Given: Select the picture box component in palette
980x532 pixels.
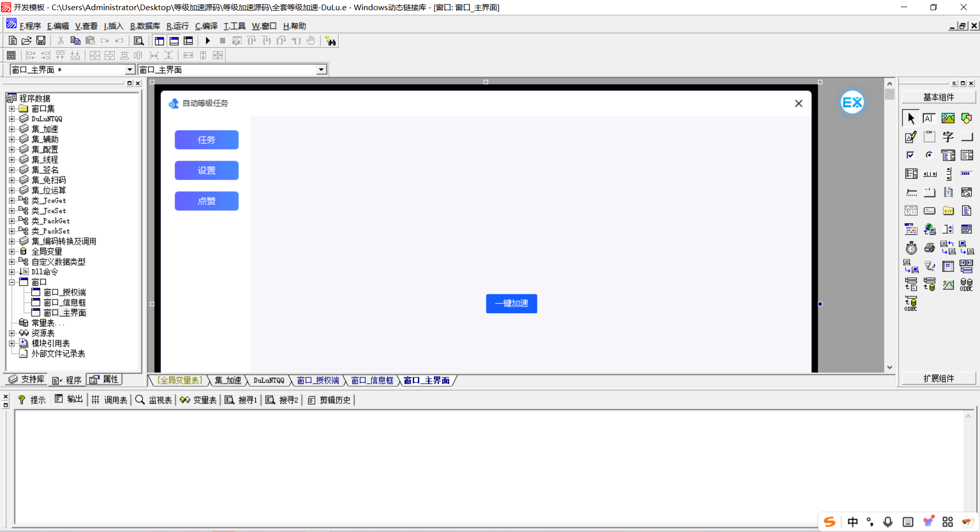Looking at the screenshot, I should click(x=948, y=118).
